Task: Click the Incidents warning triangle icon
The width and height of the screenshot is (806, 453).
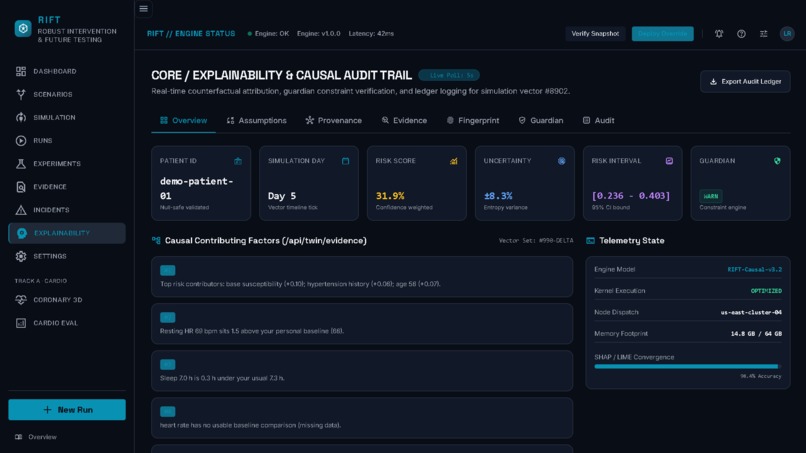Action: 21,210
